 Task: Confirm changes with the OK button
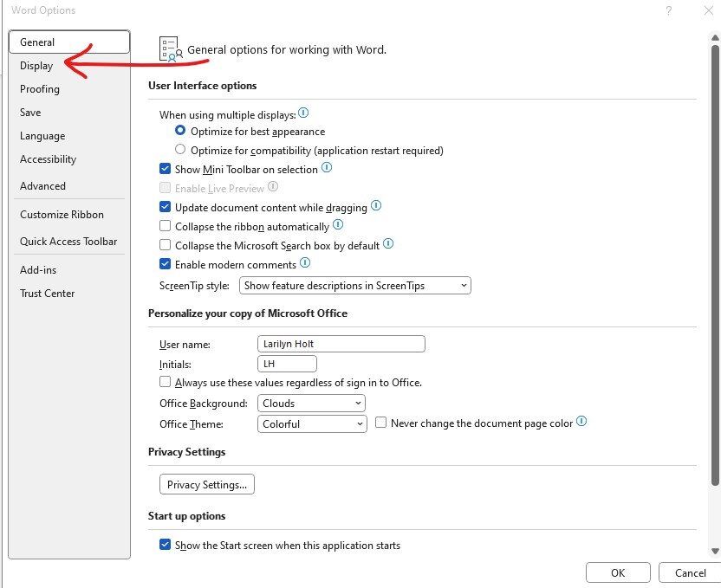coord(618,572)
